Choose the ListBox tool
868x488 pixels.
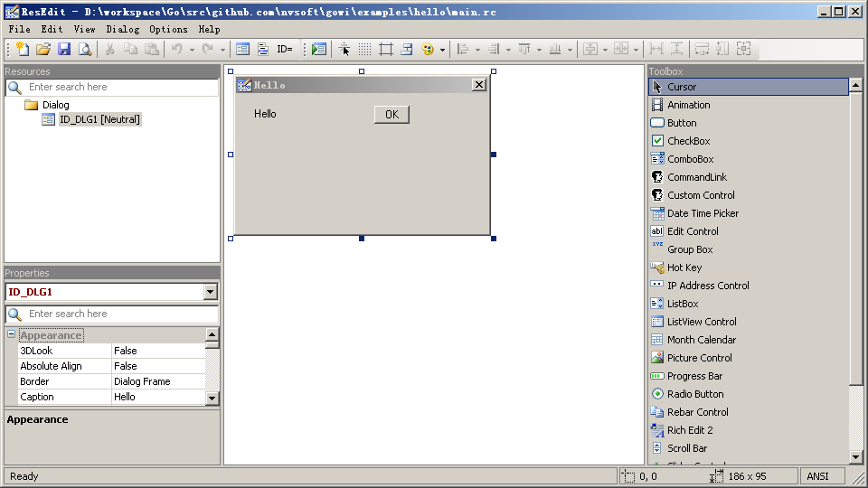pyautogui.click(x=749, y=304)
